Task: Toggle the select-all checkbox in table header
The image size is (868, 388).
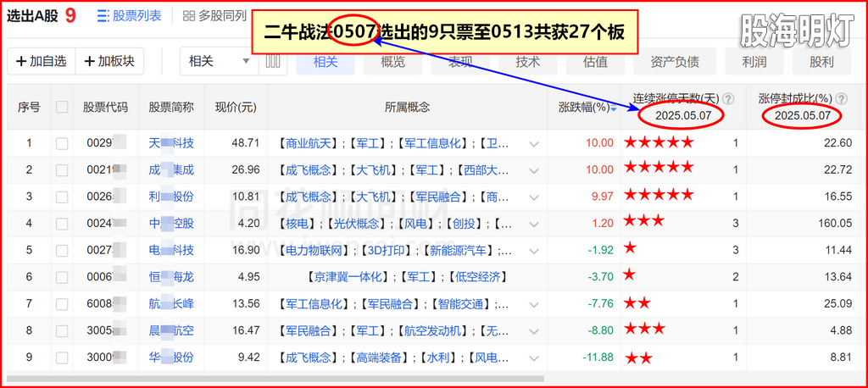Action: pos(62,107)
